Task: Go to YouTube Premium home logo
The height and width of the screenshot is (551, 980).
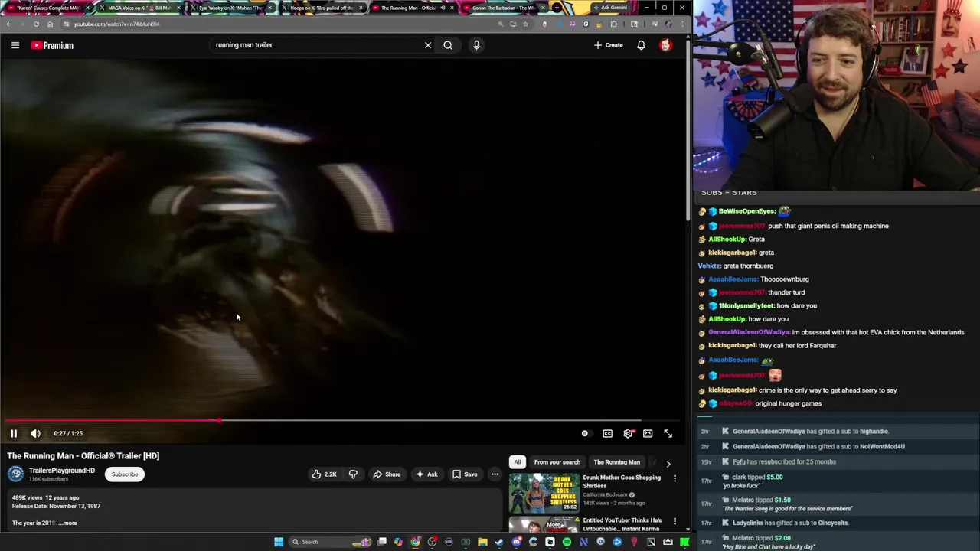Action: [52, 45]
